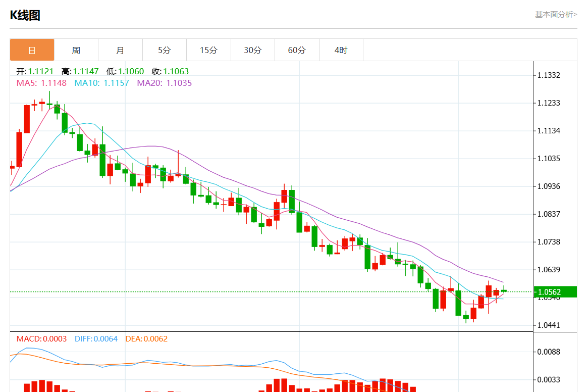Click the K线图 heading
The width and height of the screenshot is (588, 392).
pyautogui.click(x=25, y=15)
